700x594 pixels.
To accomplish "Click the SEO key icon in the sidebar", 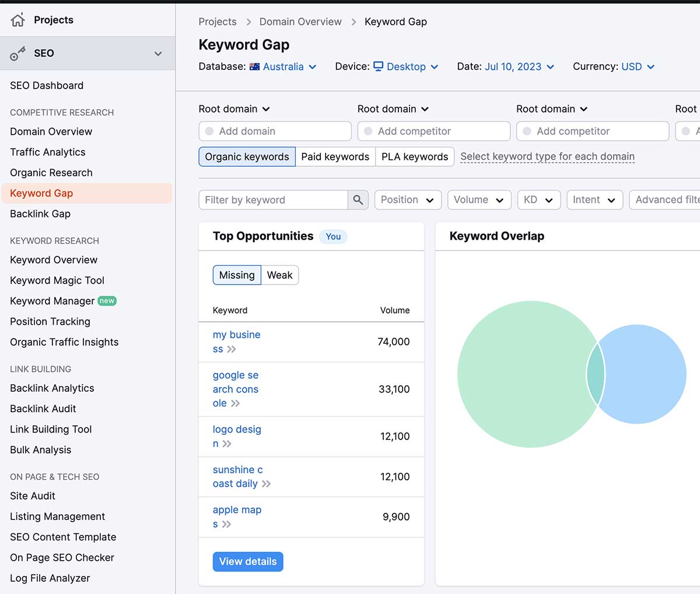I will click(x=17, y=54).
